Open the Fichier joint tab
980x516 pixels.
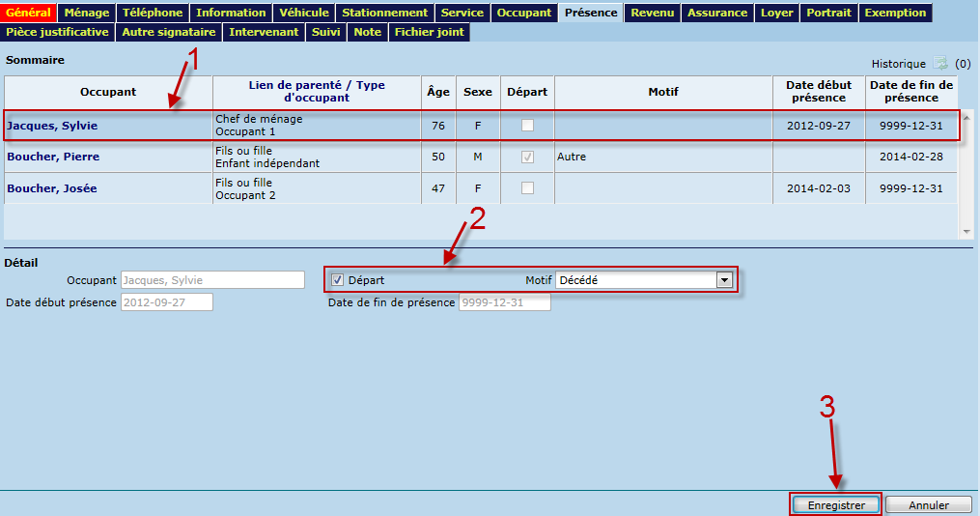coord(429,32)
